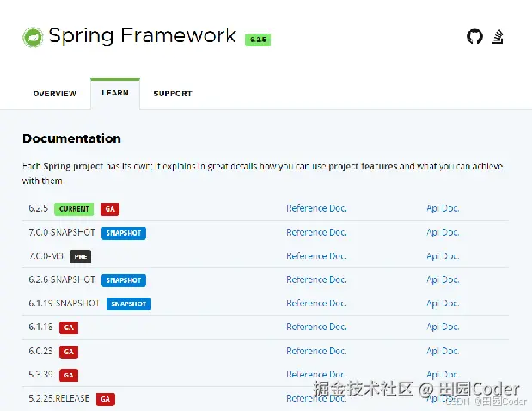
Task: Open Reference Doc. for 6.1.19-SNAPSHOT
Action: 316,303
